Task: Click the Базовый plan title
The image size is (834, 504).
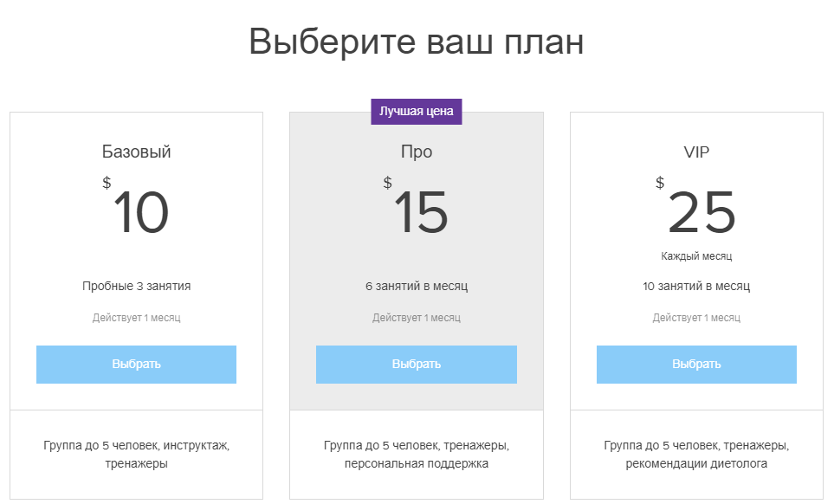Action: (x=136, y=152)
